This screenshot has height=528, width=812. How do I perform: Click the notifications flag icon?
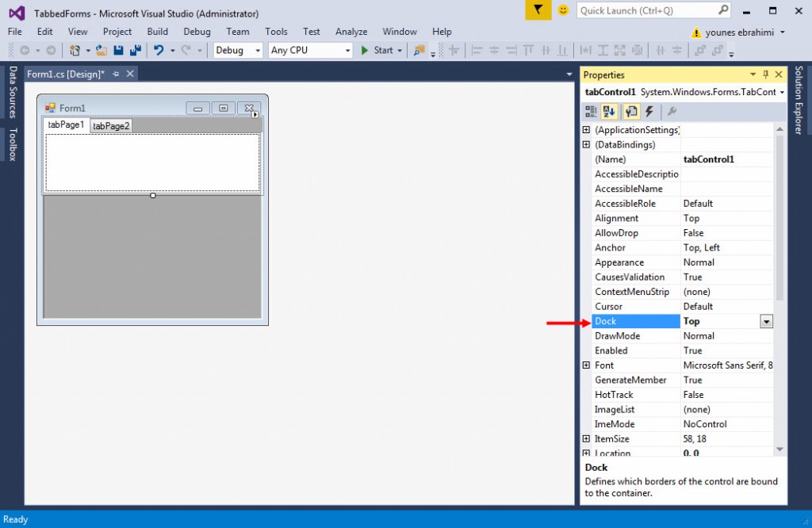[x=538, y=10]
